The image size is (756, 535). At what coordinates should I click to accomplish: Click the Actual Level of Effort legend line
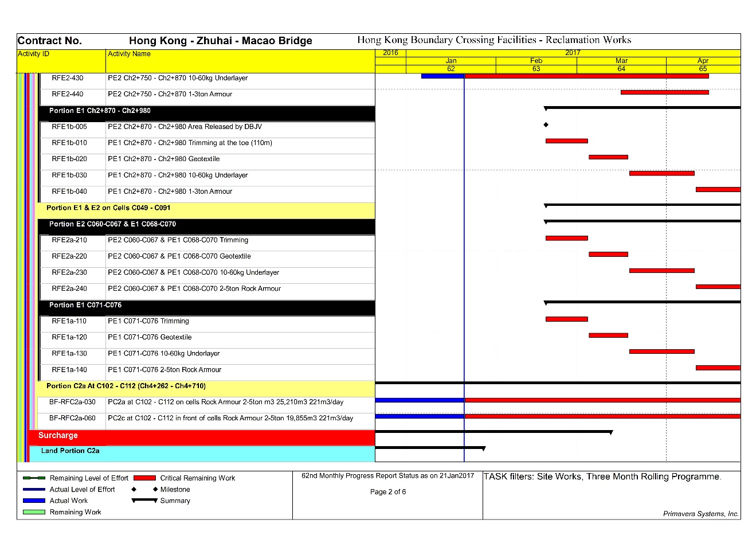coord(34,489)
